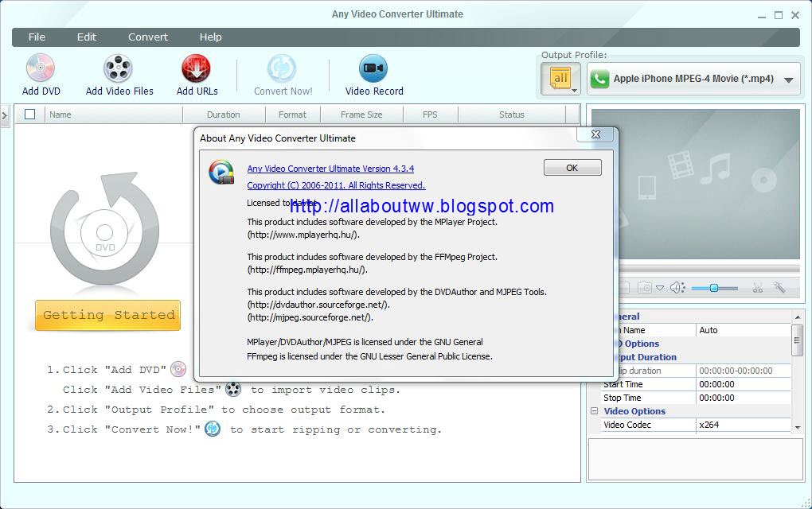Open the Edit menu
The height and width of the screenshot is (509, 812).
(x=87, y=37)
